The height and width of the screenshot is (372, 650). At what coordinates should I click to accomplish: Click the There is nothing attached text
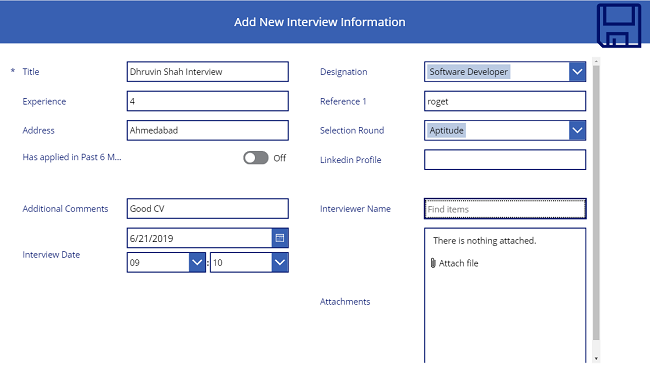click(485, 241)
